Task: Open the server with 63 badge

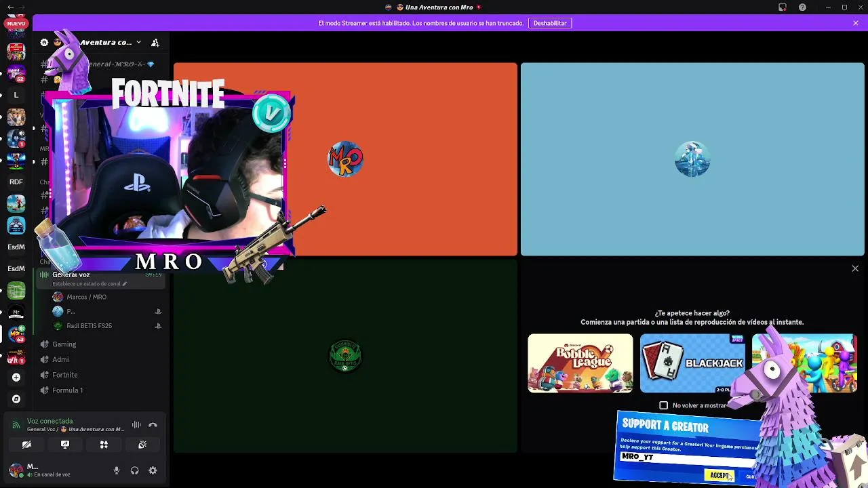Action: point(16,334)
